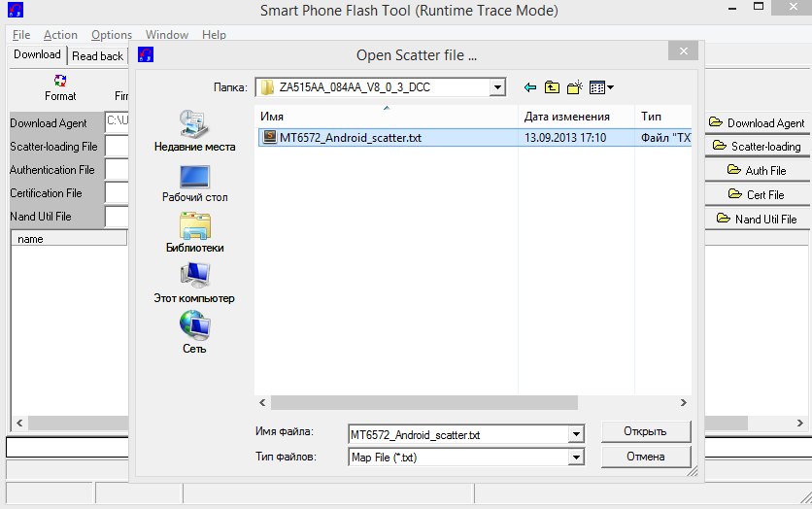Click the Cert File button

(x=758, y=194)
